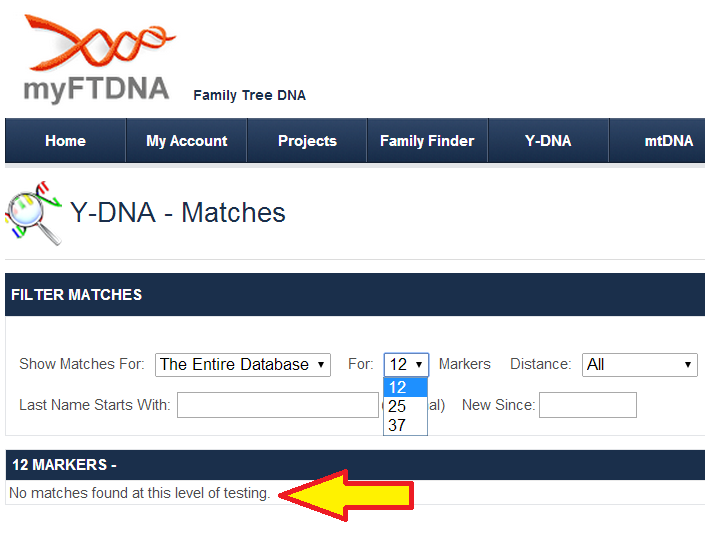The height and width of the screenshot is (534, 705).
Task: Click the myFTDNA logo
Action: click(97, 58)
